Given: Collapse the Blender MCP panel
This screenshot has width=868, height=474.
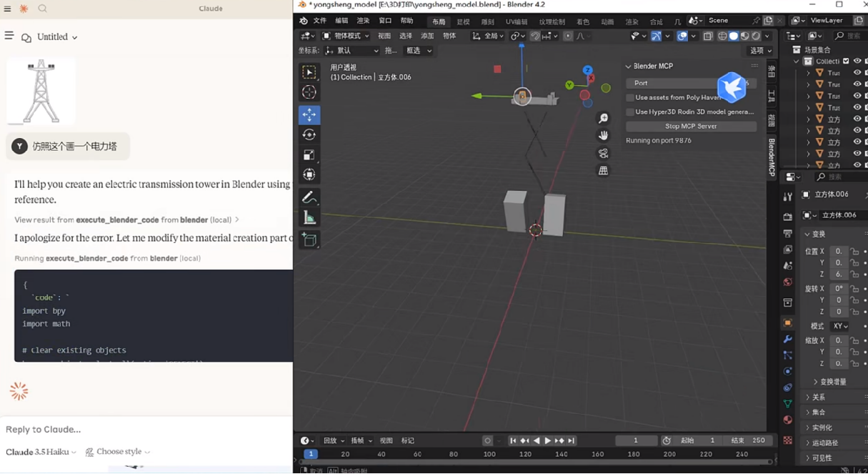Looking at the screenshot, I should (x=629, y=66).
